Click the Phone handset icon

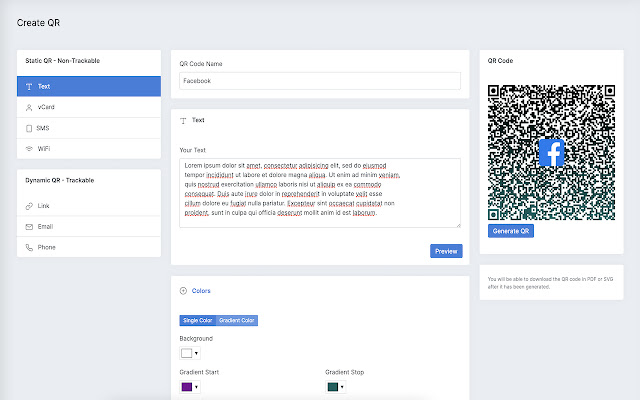click(29, 247)
